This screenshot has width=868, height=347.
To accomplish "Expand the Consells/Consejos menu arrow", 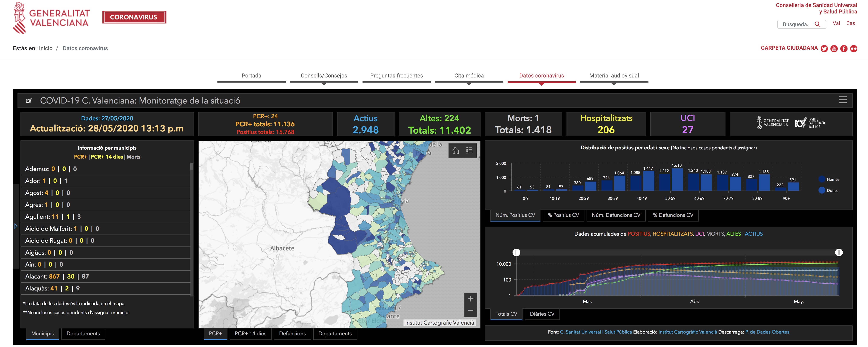I will click(324, 84).
